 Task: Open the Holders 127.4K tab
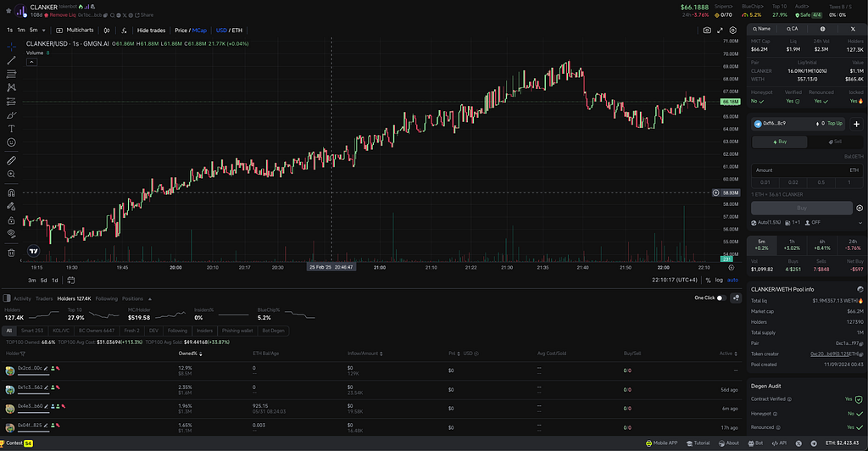coord(75,298)
